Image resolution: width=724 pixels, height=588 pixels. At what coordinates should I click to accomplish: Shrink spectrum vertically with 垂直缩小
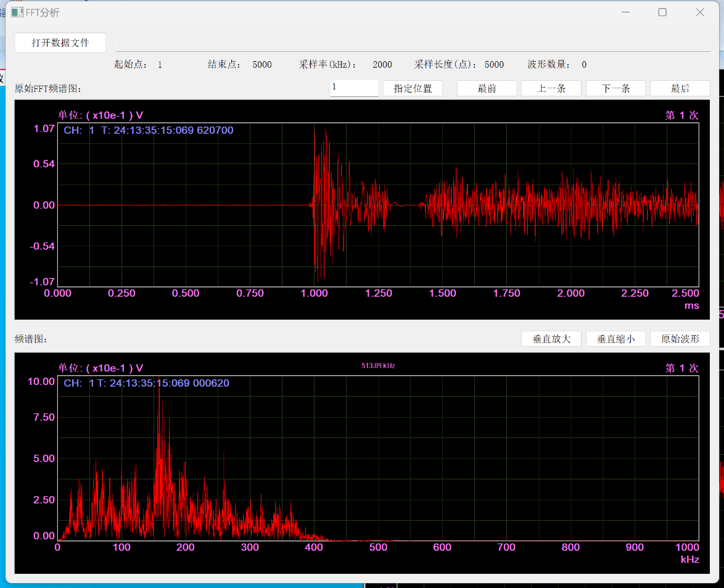point(615,339)
